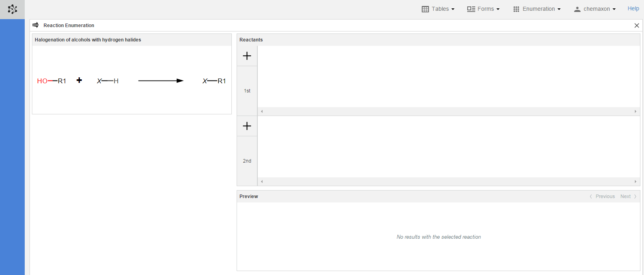This screenshot has height=275, width=644.
Task: Go to the Next preview result
Action: click(x=628, y=196)
